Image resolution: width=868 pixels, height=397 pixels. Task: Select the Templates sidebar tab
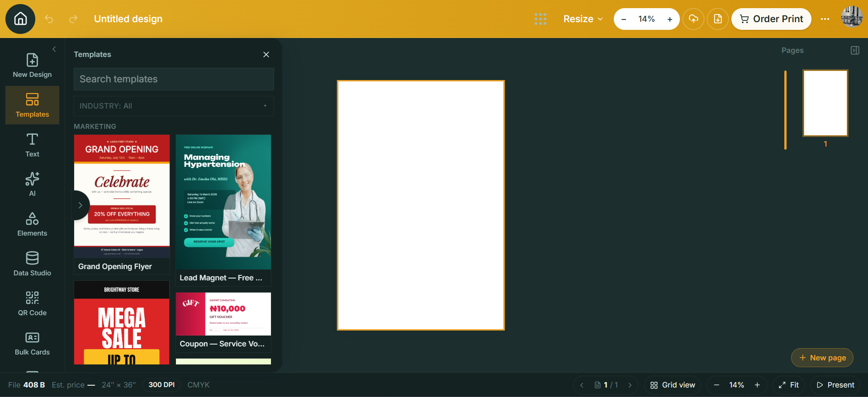pyautogui.click(x=32, y=105)
